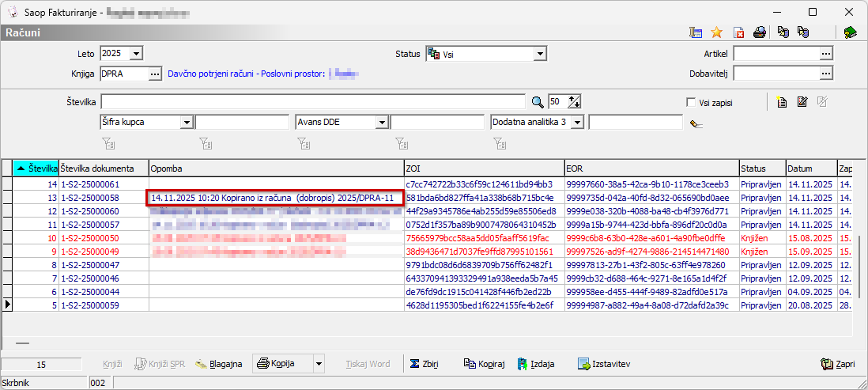
Task: Click the favorites star icon
Action: [717, 32]
